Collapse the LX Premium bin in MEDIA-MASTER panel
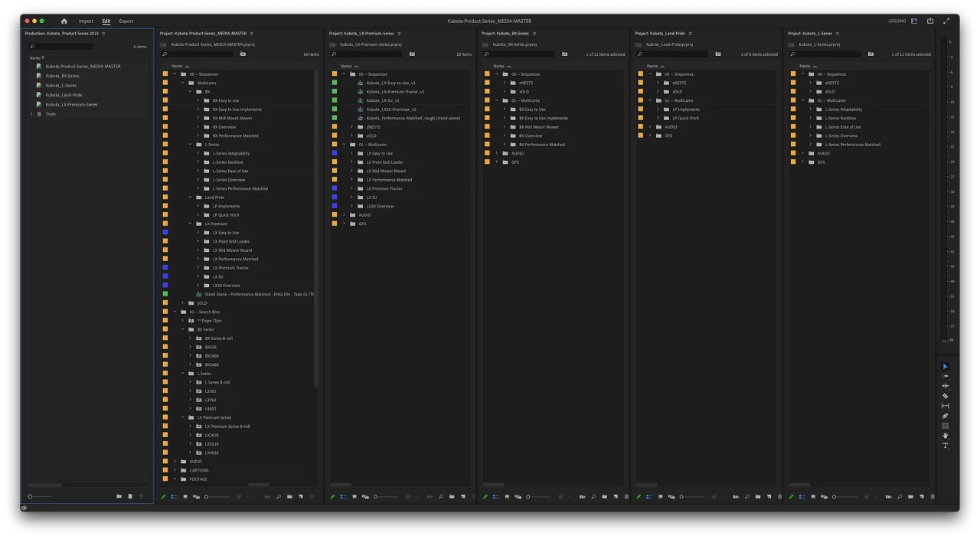The width and height of the screenshot is (980, 539). pyautogui.click(x=191, y=224)
